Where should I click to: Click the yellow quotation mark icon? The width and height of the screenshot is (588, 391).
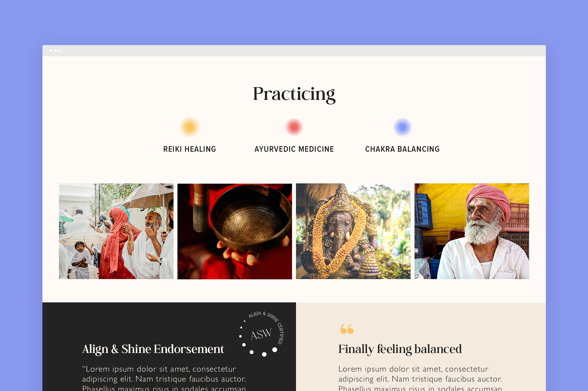pos(347,329)
